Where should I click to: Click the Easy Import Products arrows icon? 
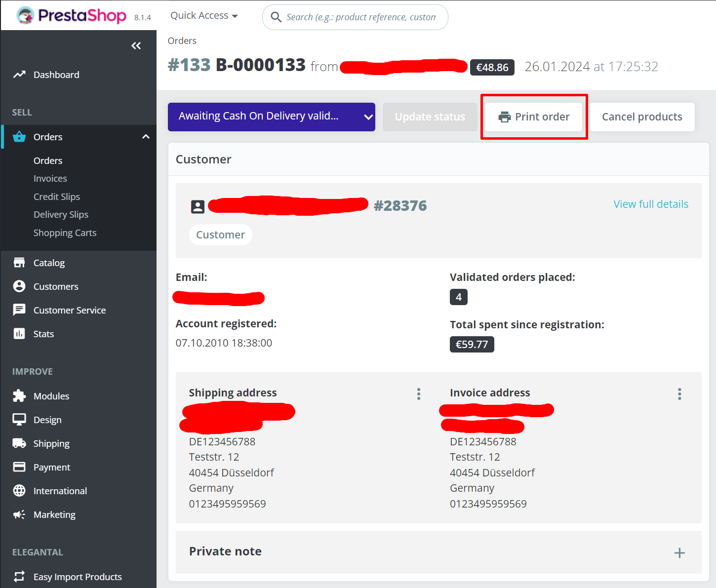pos(19,577)
